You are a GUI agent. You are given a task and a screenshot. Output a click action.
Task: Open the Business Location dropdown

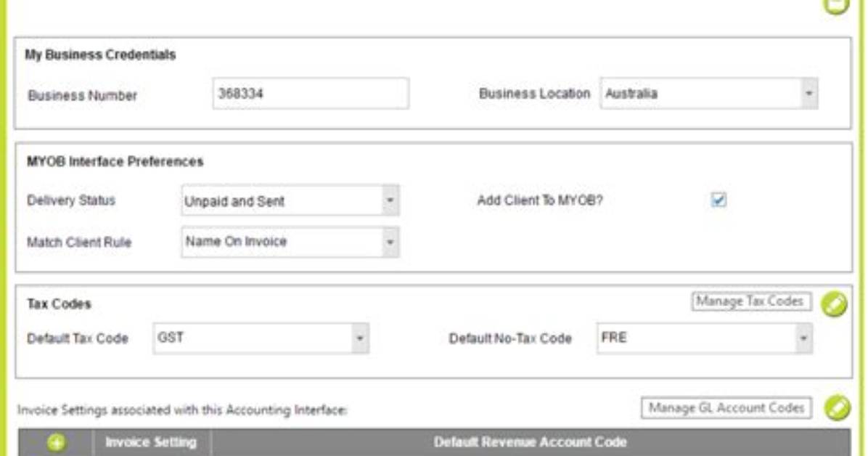coord(708,94)
